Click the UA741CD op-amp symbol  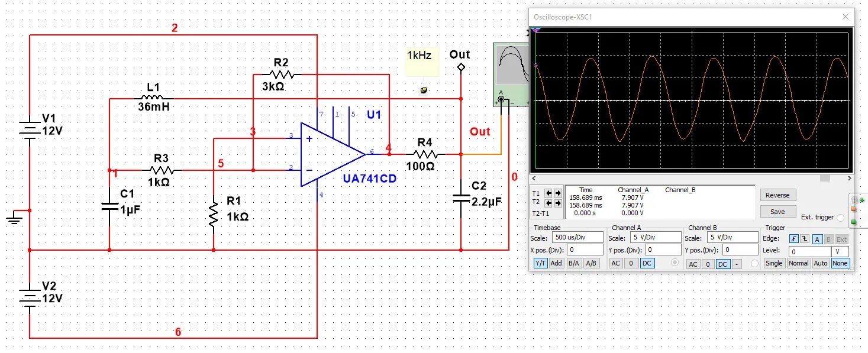pyautogui.click(x=331, y=154)
